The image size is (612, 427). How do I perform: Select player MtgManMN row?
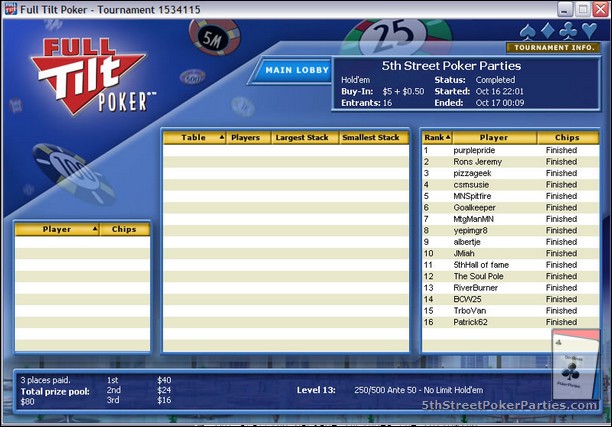coord(511,219)
